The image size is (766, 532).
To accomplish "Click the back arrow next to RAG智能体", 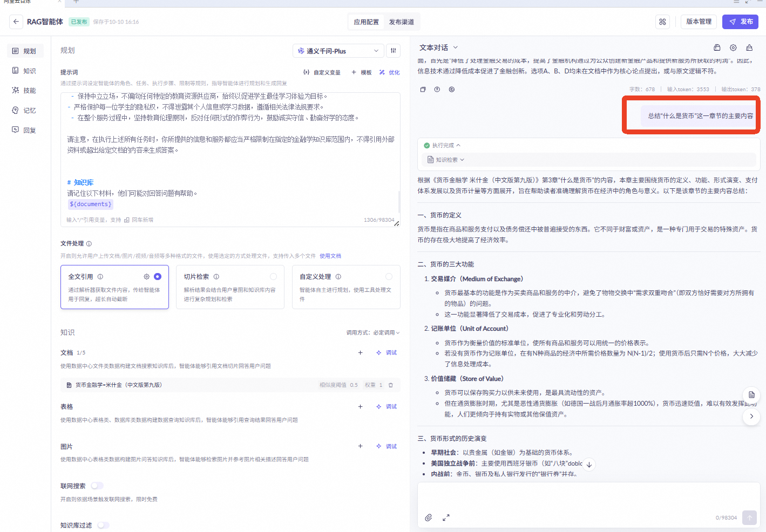I will pyautogui.click(x=16, y=22).
